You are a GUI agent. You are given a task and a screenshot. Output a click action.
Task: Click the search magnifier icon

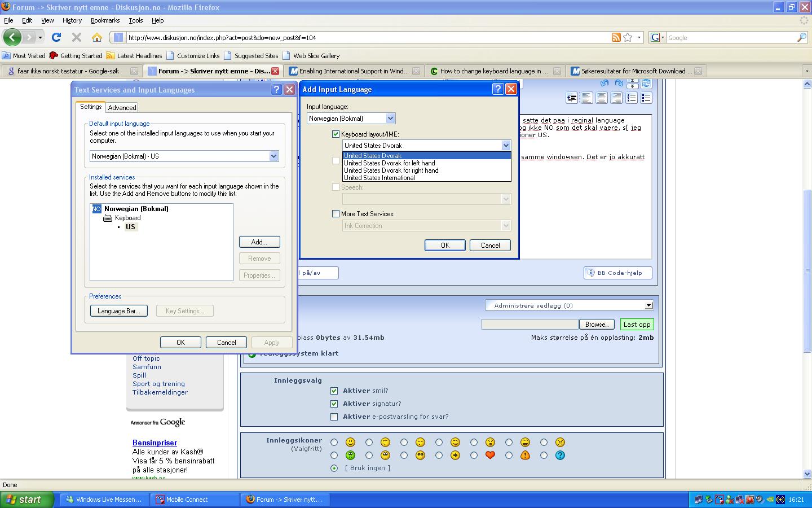[x=801, y=37]
